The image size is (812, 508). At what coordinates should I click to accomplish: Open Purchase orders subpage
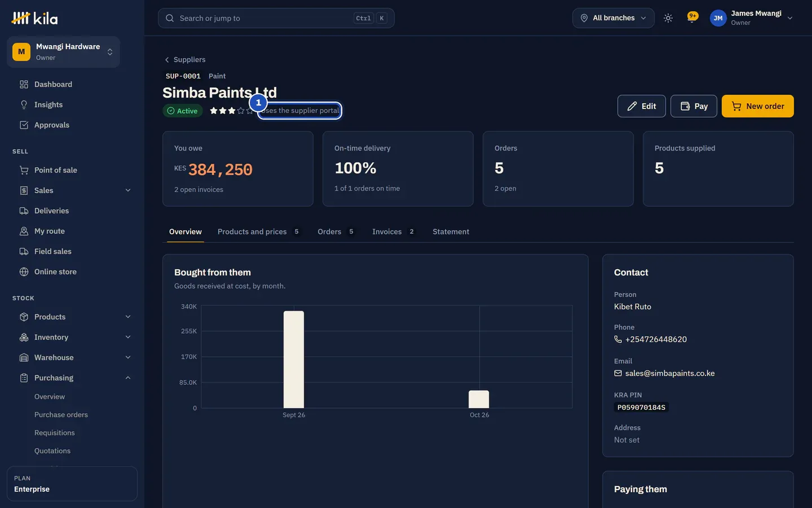point(61,414)
